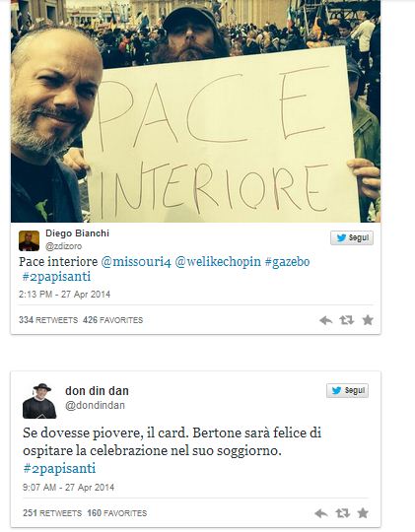Viewport: 415px width, 532px height.
Task: Click don din dan's profile avatar
Action: 39,401
